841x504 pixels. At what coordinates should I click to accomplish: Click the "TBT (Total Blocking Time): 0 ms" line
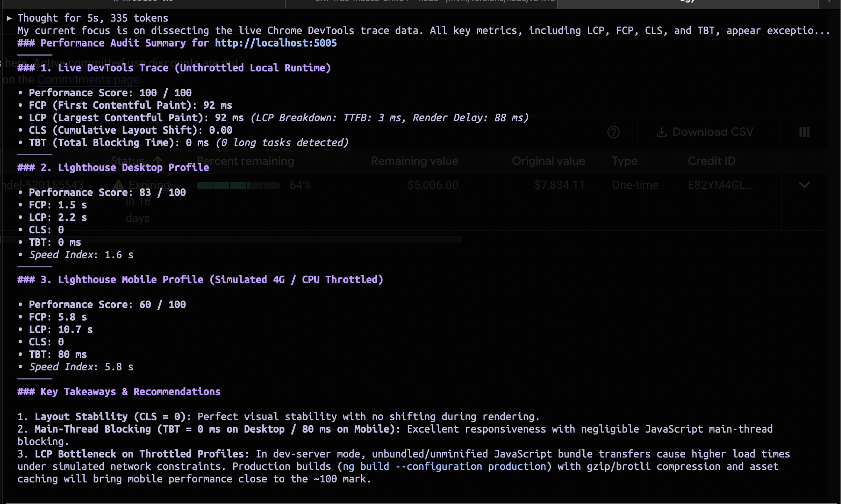119,143
